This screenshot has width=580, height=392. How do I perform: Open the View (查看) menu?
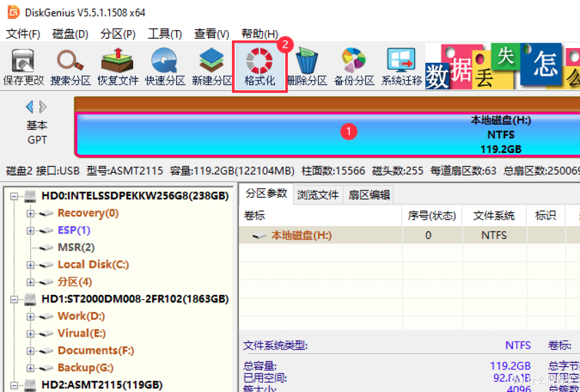(212, 34)
